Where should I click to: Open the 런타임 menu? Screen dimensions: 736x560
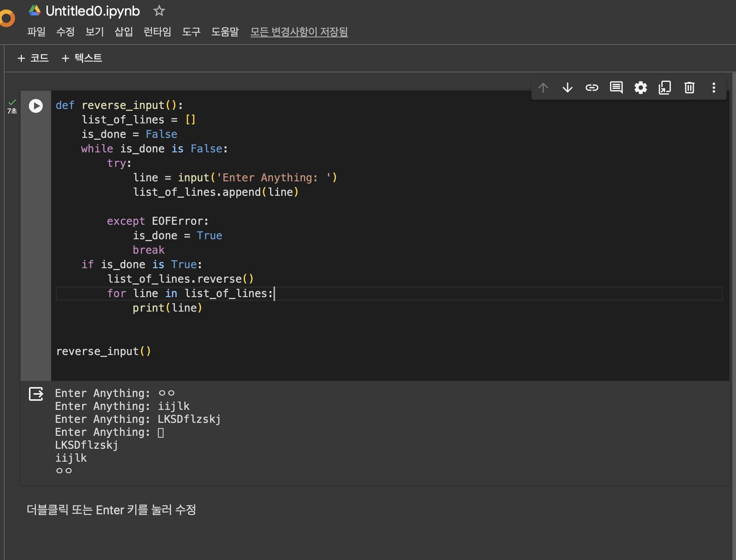(157, 32)
